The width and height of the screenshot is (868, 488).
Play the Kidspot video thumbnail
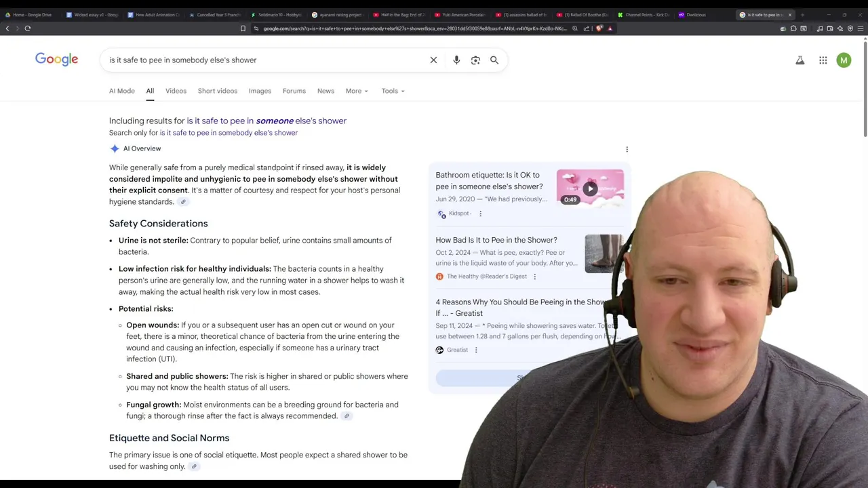click(x=590, y=188)
